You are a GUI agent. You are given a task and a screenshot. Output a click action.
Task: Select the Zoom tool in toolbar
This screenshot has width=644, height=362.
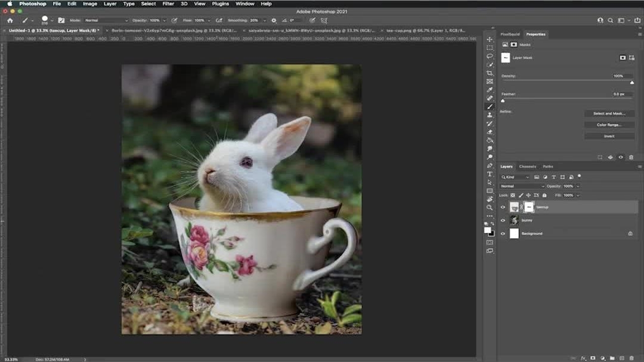point(490,207)
